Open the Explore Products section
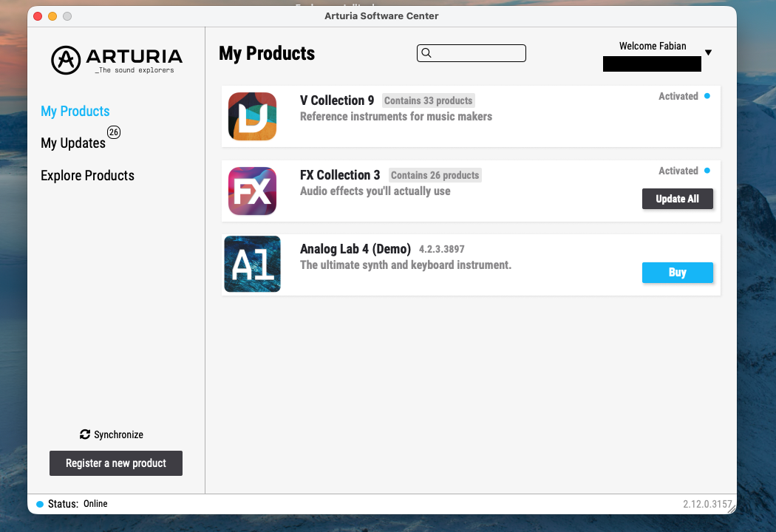Screen dimensions: 776x532 pyautogui.click(x=86, y=175)
